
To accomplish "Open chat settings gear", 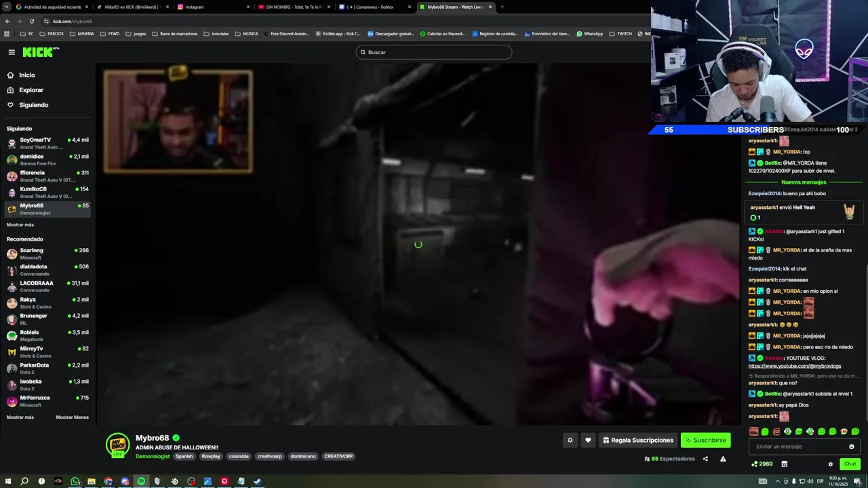I will point(830,464).
